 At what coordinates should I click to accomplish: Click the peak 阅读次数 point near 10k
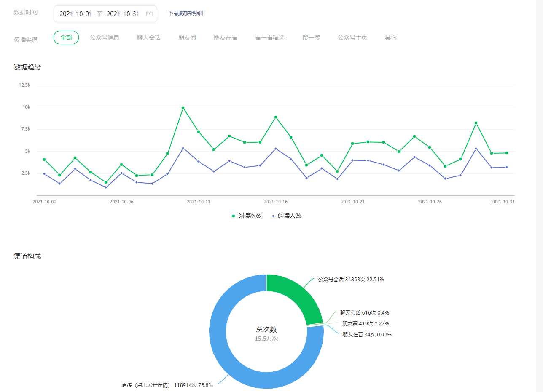183,108
